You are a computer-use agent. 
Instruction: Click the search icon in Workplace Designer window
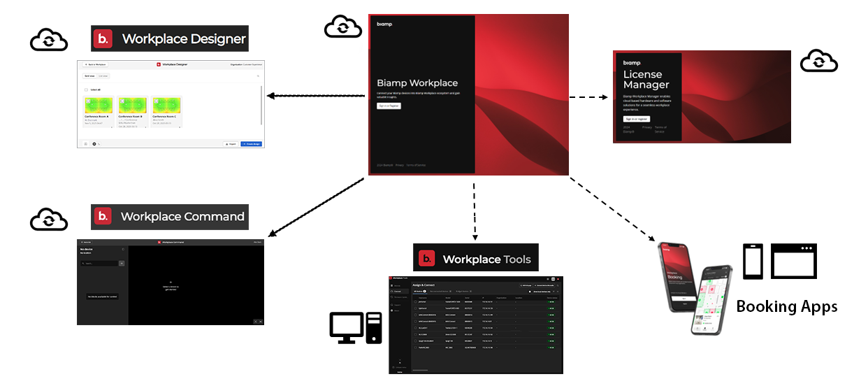point(258,76)
